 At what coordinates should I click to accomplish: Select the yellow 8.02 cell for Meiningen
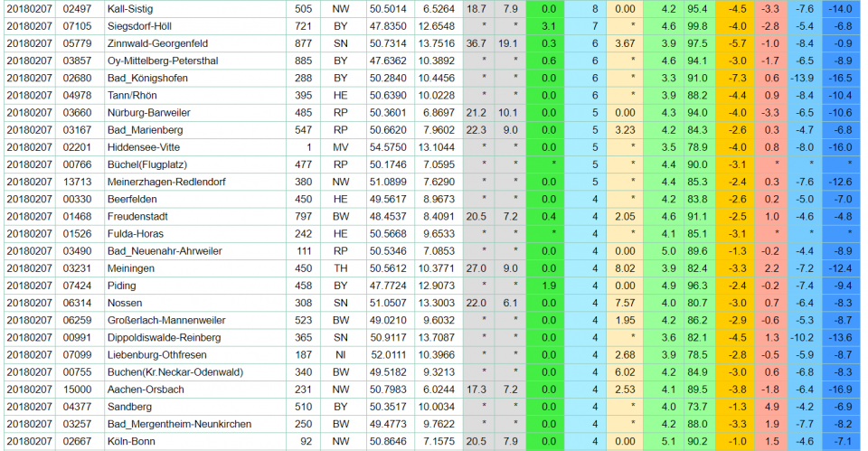point(624,268)
